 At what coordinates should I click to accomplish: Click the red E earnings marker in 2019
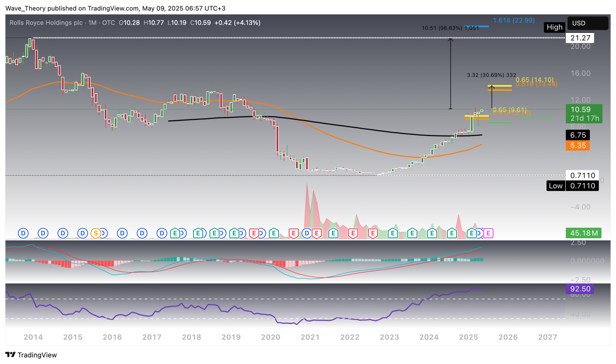[254, 233]
